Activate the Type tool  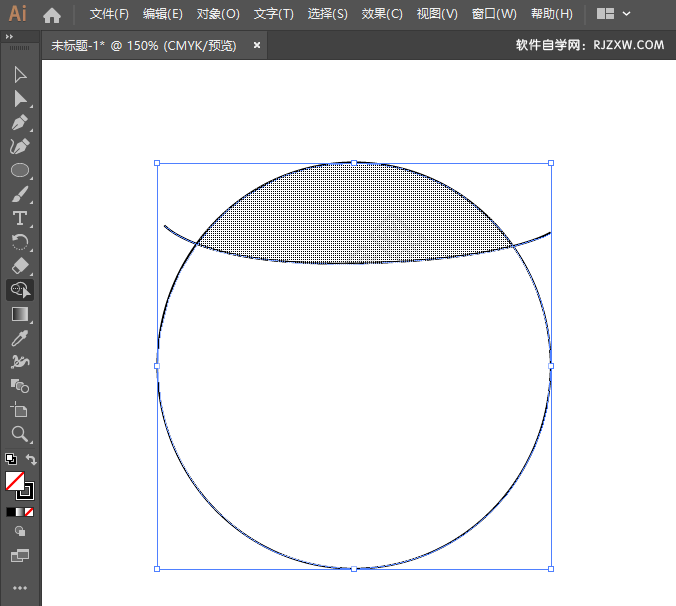(x=20, y=218)
